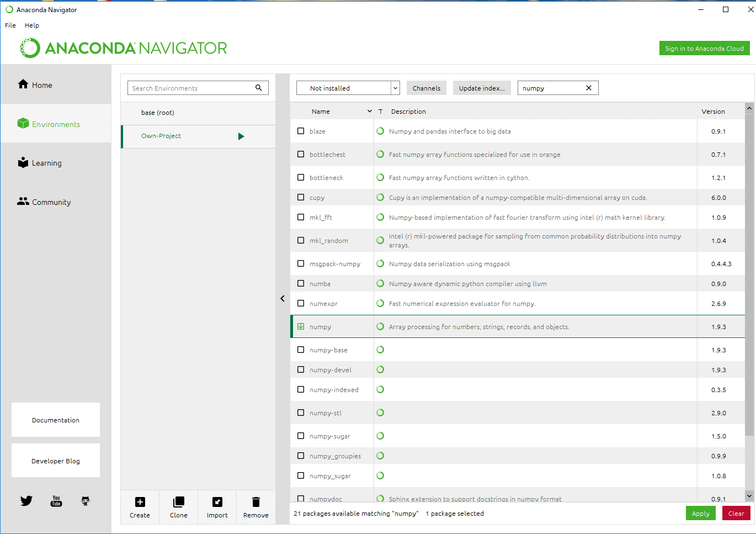Click the Description column header
The width and height of the screenshot is (756, 534).
[x=408, y=112]
